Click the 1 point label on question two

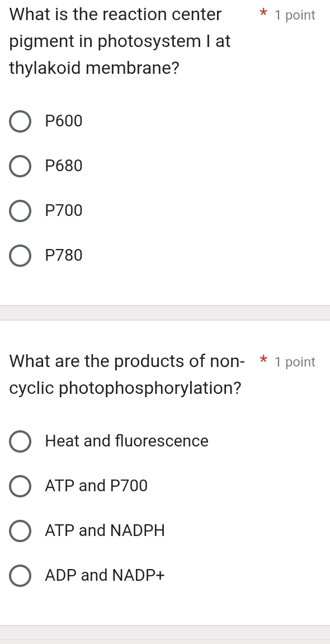[x=294, y=362]
